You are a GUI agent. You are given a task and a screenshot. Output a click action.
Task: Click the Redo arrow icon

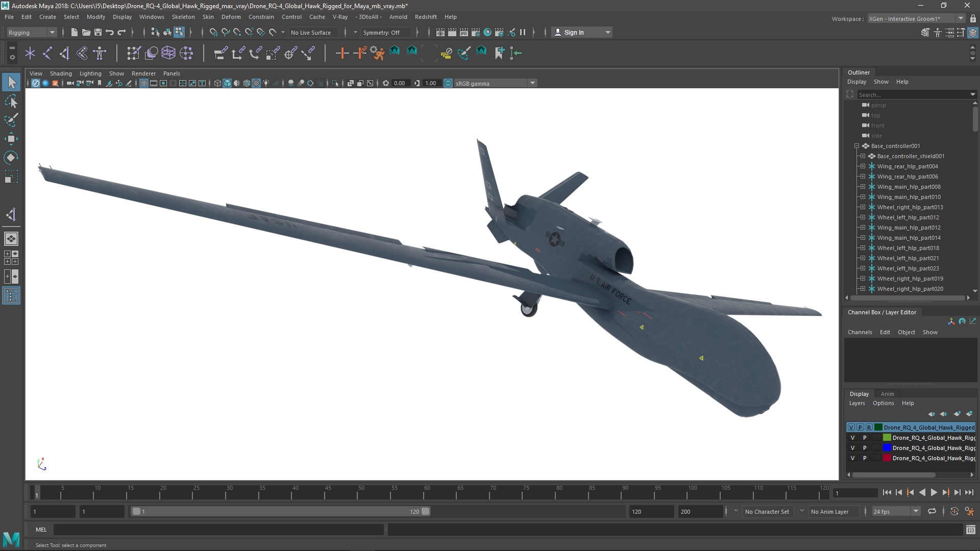[121, 32]
